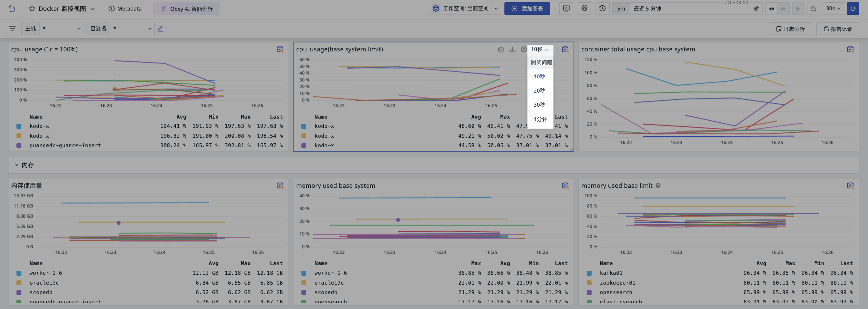Collapse the 内存 section

click(16, 165)
